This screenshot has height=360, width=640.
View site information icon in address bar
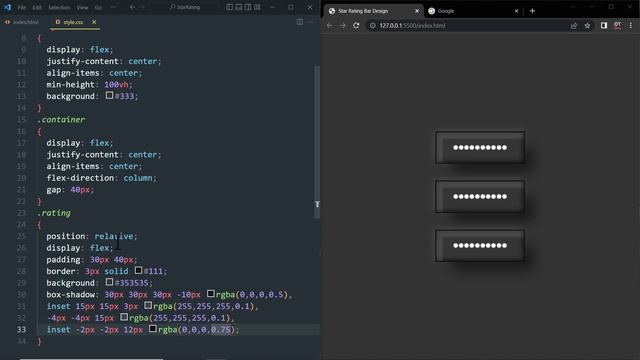pos(373,25)
